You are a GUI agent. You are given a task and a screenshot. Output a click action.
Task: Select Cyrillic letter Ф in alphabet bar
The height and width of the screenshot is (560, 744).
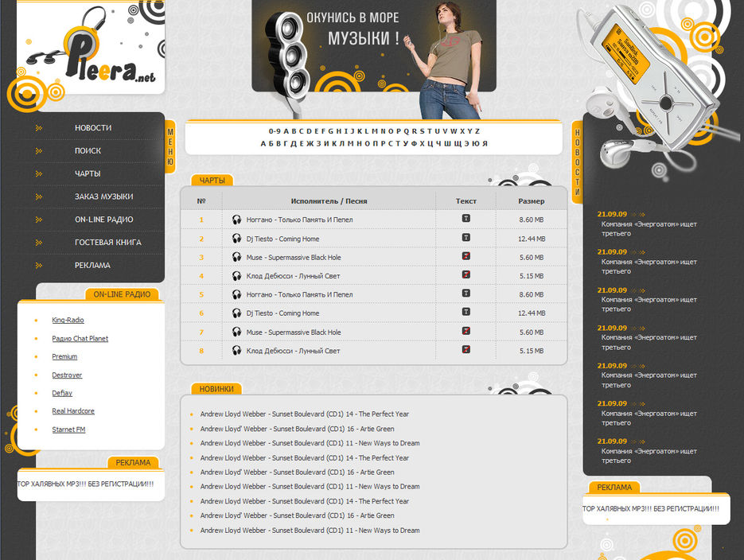point(414,144)
